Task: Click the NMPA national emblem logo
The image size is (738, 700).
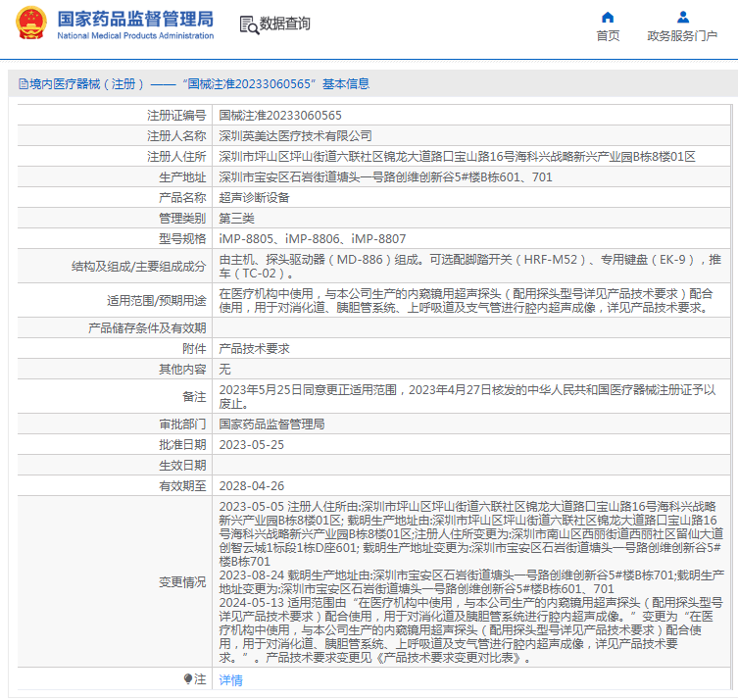Action: pyautogui.click(x=28, y=25)
